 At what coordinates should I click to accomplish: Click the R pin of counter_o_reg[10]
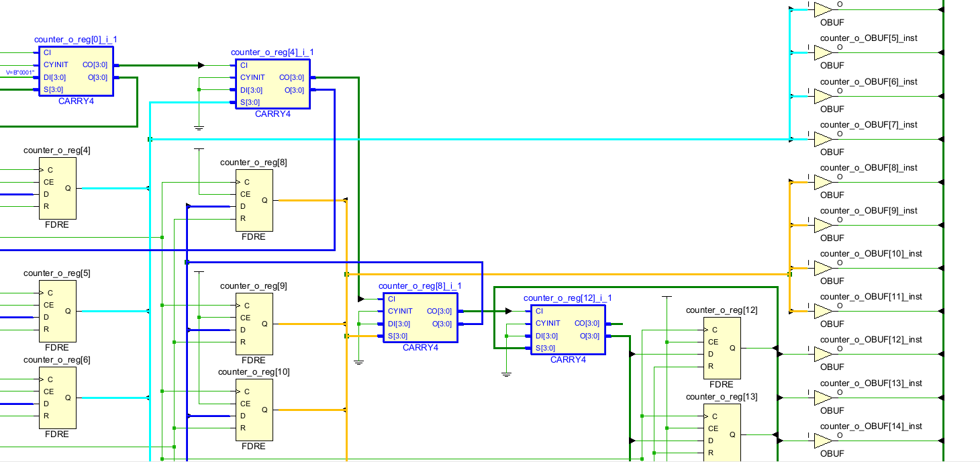(243, 428)
